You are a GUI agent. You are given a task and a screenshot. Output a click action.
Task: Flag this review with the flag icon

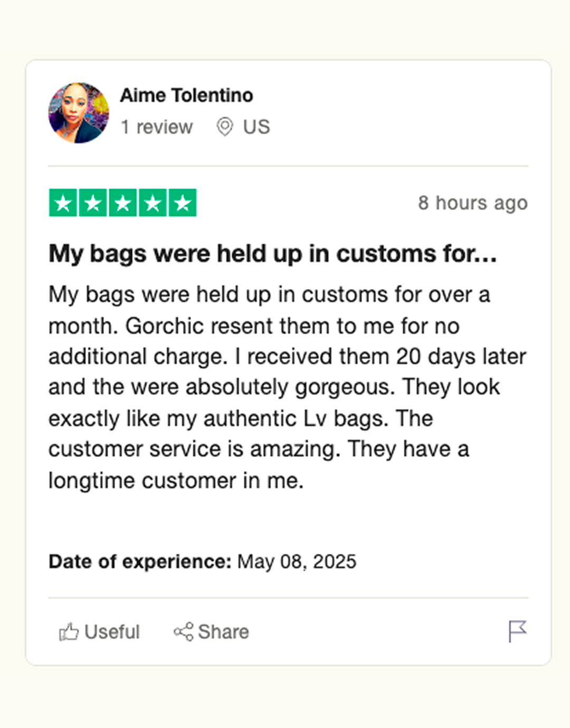click(x=517, y=631)
